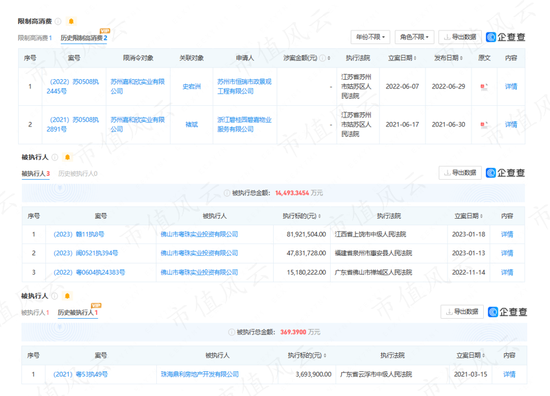Click info icon before 被执行总金额 369.3900 万元
The height and width of the screenshot is (396, 550).
coord(232,332)
